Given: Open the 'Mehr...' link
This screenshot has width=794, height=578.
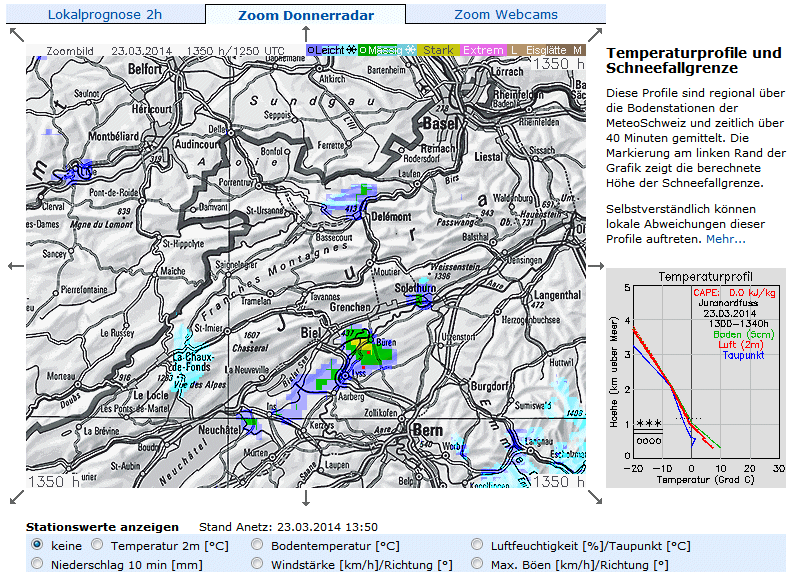Looking at the screenshot, I should tap(726, 239).
